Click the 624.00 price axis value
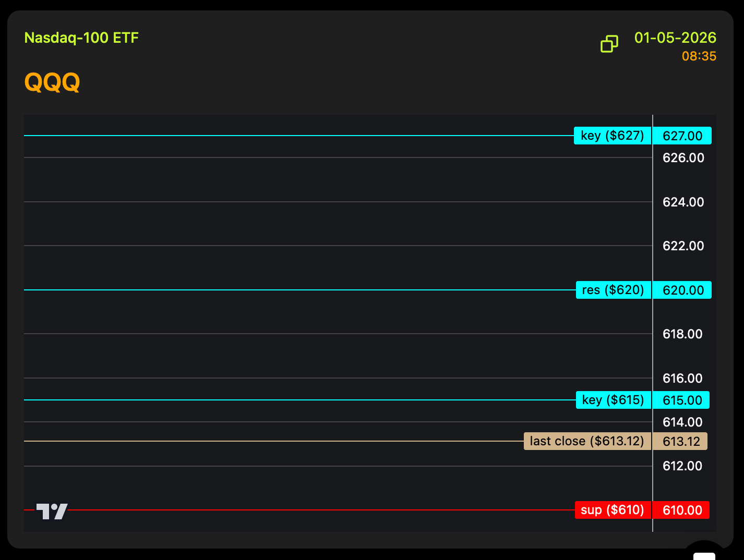 pyautogui.click(x=683, y=202)
